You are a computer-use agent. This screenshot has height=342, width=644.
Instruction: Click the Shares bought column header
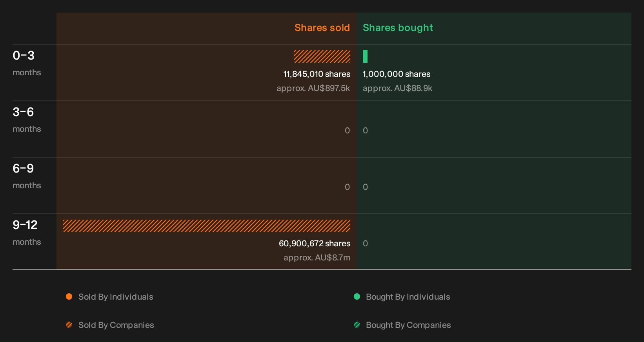tap(398, 28)
